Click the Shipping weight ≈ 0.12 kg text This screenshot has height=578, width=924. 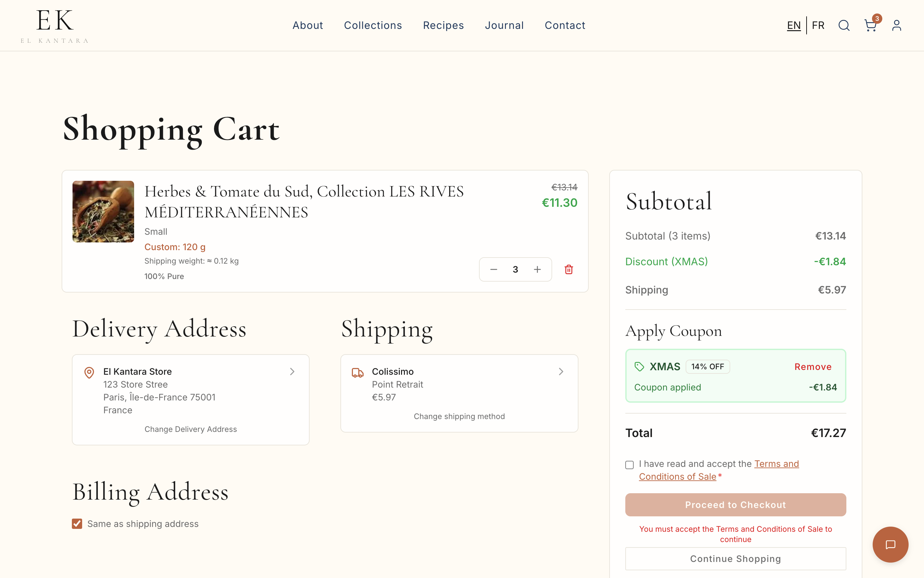pos(191,261)
